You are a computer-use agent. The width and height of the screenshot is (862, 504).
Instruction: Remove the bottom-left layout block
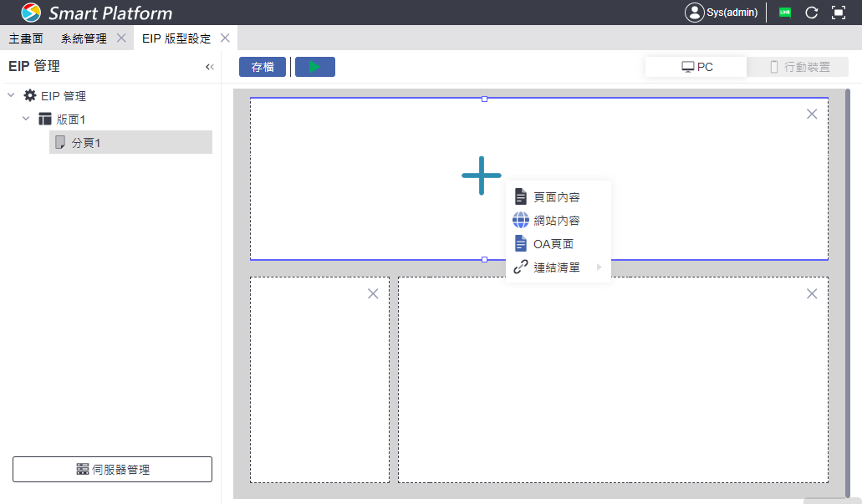tap(373, 293)
